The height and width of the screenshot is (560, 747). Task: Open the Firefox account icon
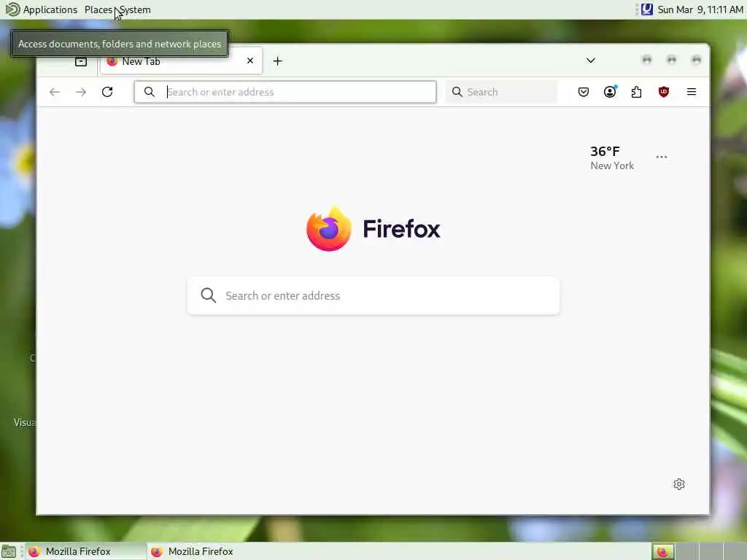[610, 92]
